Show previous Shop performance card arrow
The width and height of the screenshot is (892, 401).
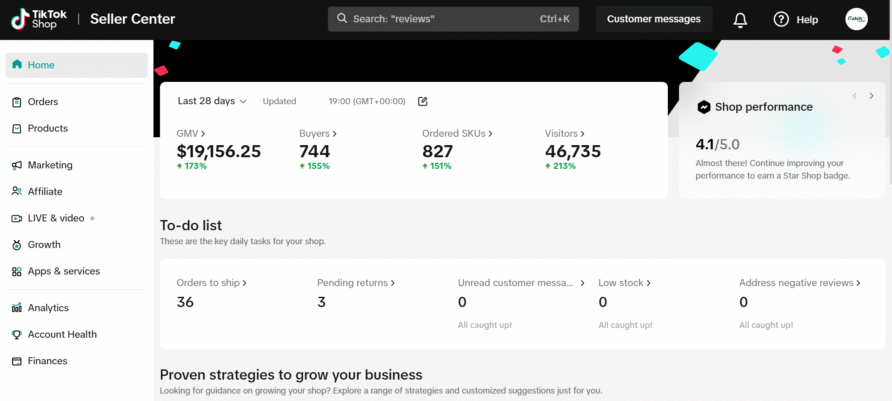(855, 96)
